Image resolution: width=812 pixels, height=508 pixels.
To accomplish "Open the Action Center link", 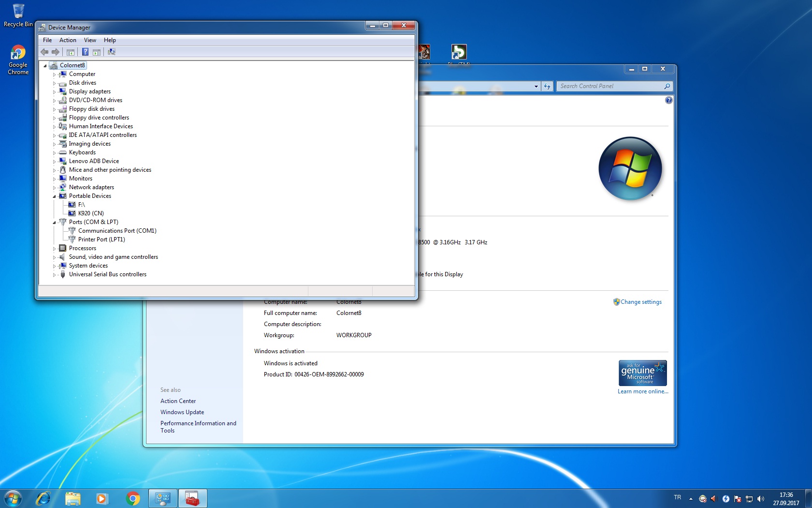I will pyautogui.click(x=178, y=401).
